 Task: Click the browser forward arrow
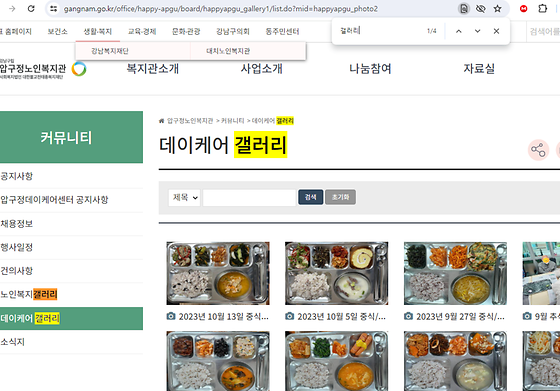(x=12, y=9)
